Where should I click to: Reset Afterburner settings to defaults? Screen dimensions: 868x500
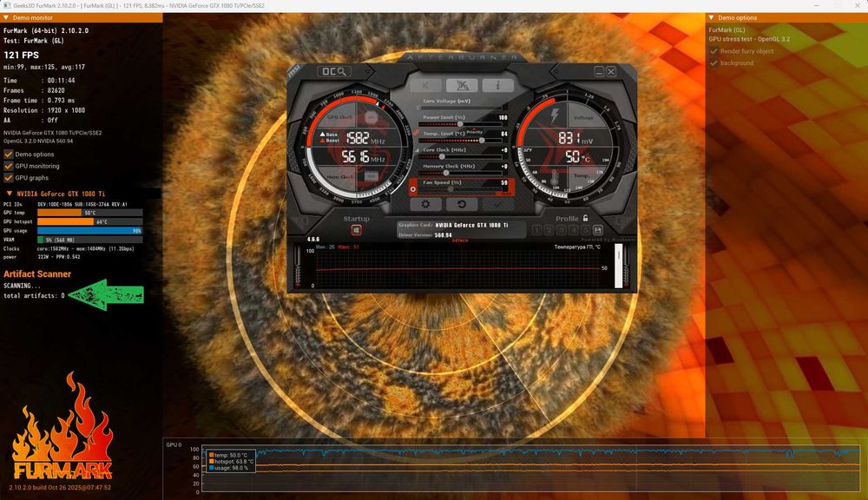[x=462, y=204]
